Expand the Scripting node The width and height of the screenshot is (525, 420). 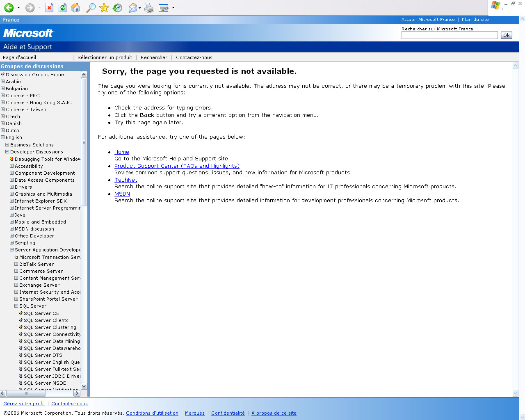(11, 243)
